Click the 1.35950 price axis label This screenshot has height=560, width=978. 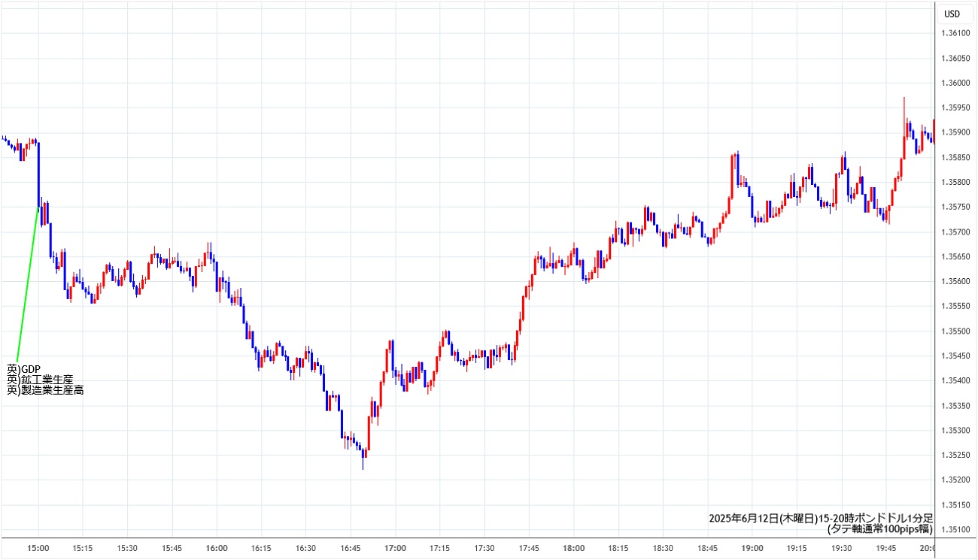[957, 107]
